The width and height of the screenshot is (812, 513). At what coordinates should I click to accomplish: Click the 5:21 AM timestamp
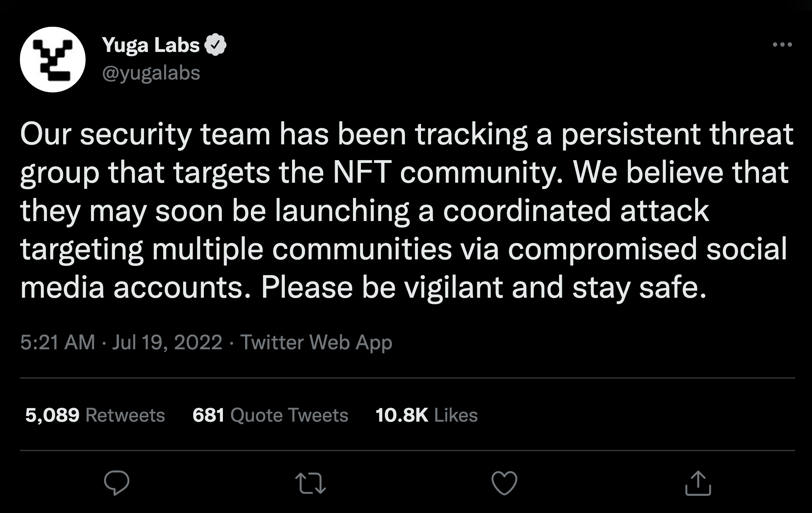click(x=58, y=342)
